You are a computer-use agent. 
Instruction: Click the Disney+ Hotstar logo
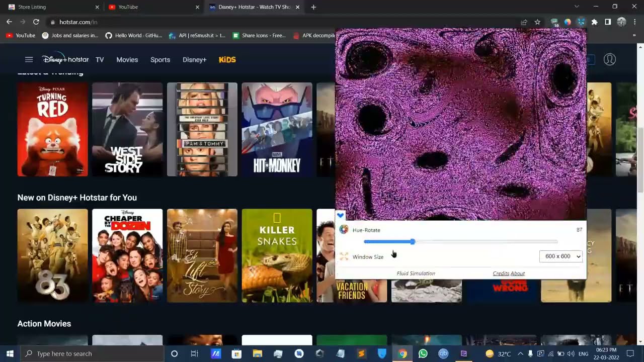[x=65, y=59]
